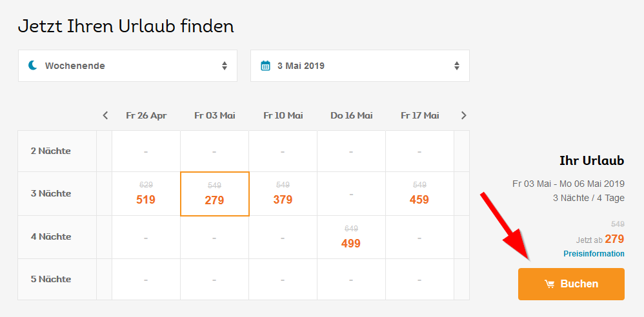Click the 4 Nächte row label
Image resolution: width=644 pixels, height=317 pixels.
(x=51, y=236)
